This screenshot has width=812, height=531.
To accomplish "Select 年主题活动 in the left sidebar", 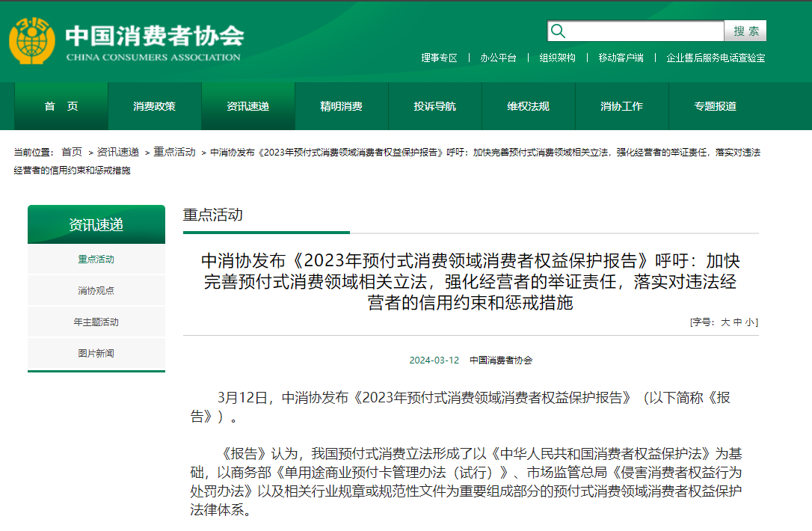I will (96, 322).
